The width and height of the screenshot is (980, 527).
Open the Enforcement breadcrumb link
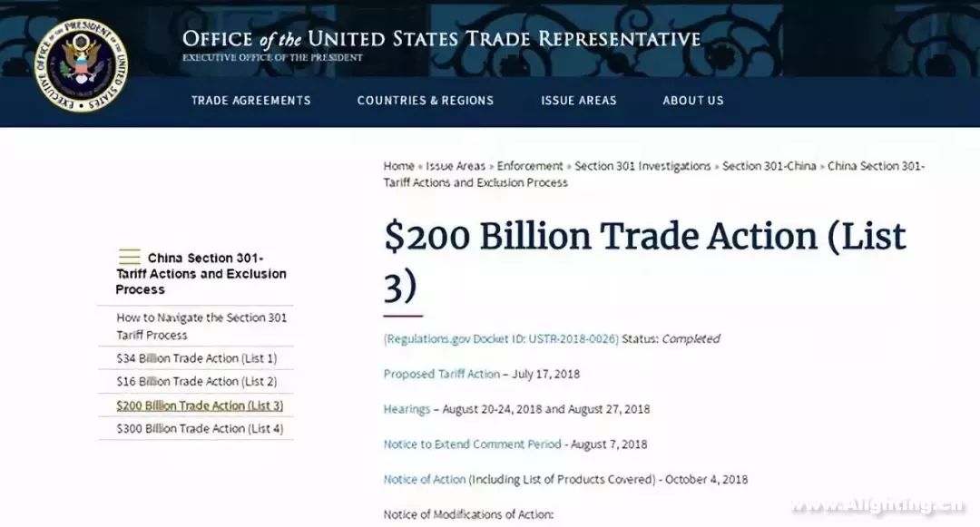[530, 166]
